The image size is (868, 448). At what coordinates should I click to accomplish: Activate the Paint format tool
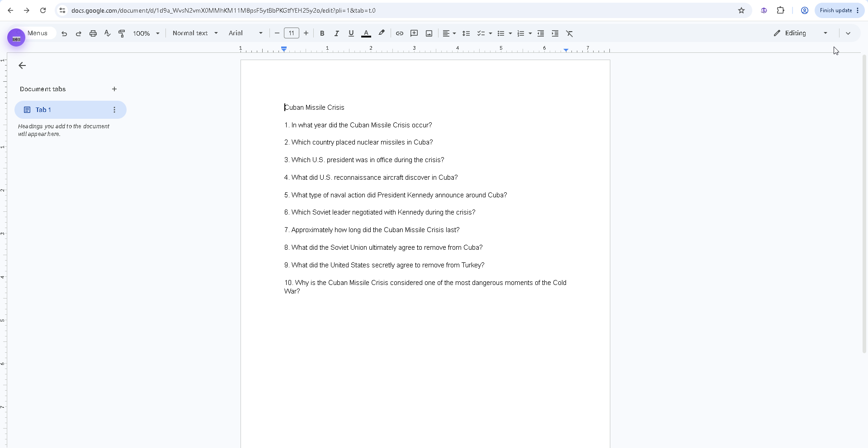122,33
